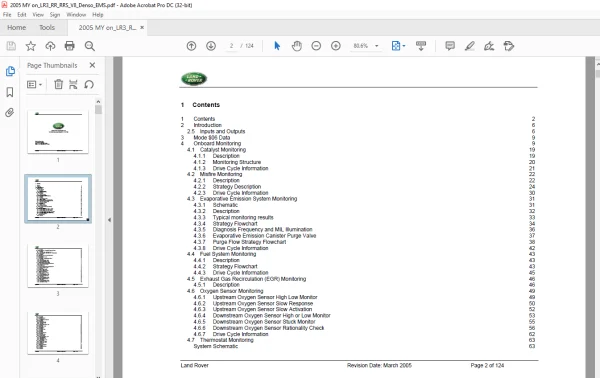Click the extract pages icon in thumbnails

(x=73, y=84)
